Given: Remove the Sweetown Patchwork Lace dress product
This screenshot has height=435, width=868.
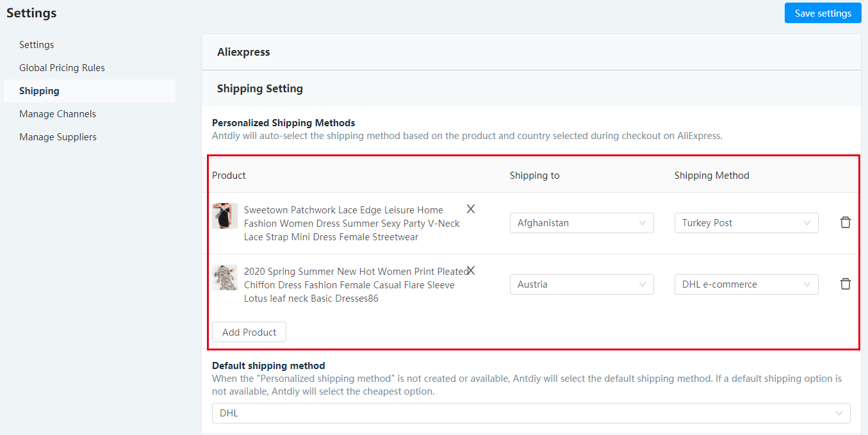Looking at the screenshot, I should 471,209.
